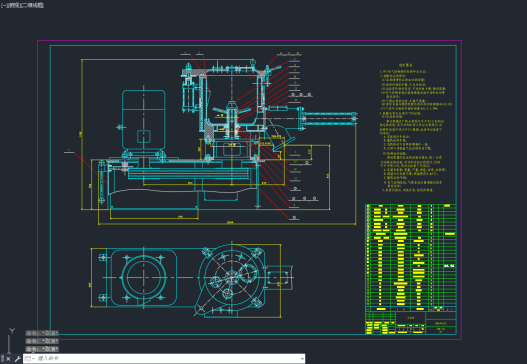Viewport: 527px width, 364px height.
Task: Open the 二维线框 visual style menu
Action: [x=33, y=5]
